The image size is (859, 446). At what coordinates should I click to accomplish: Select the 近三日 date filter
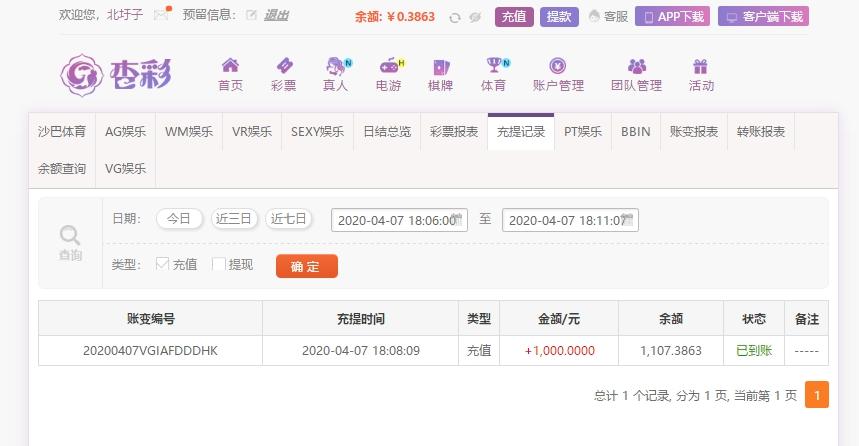pyautogui.click(x=234, y=219)
